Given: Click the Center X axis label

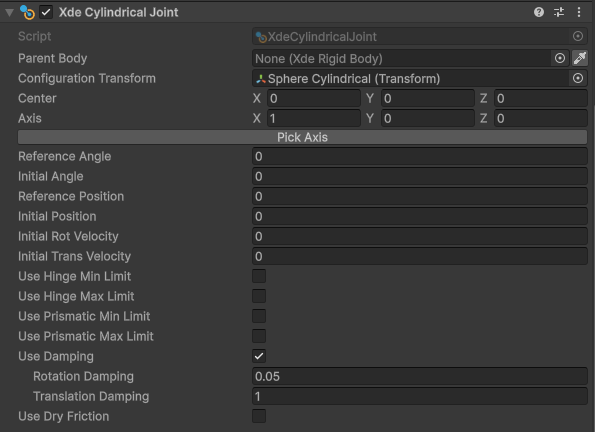Looking at the screenshot, I should tap(257, 98).
